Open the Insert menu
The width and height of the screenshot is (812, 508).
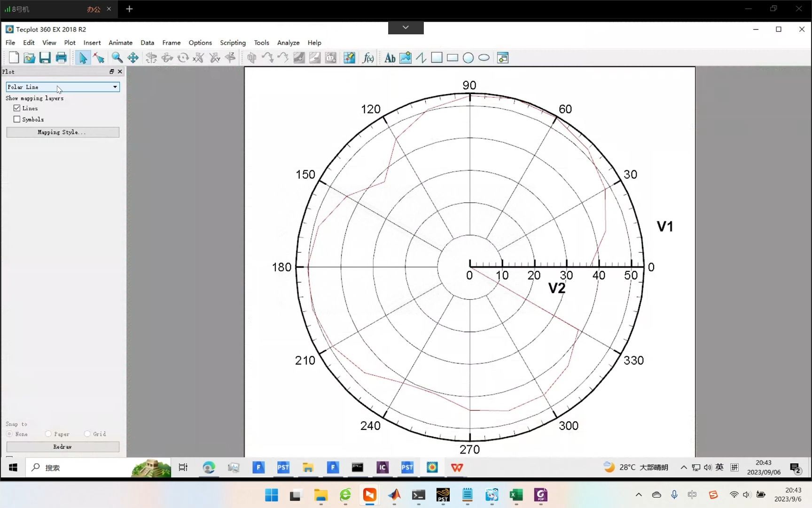point(92,42)
